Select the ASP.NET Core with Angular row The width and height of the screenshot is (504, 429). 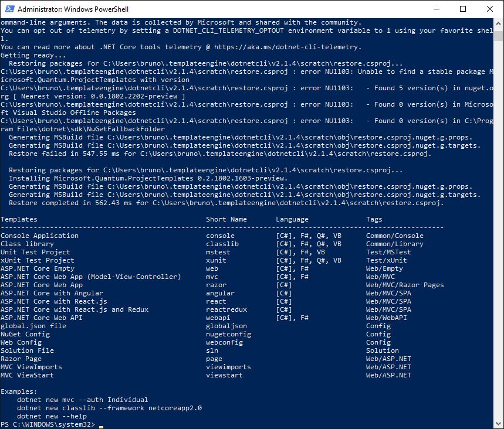[x=52, y=293]
